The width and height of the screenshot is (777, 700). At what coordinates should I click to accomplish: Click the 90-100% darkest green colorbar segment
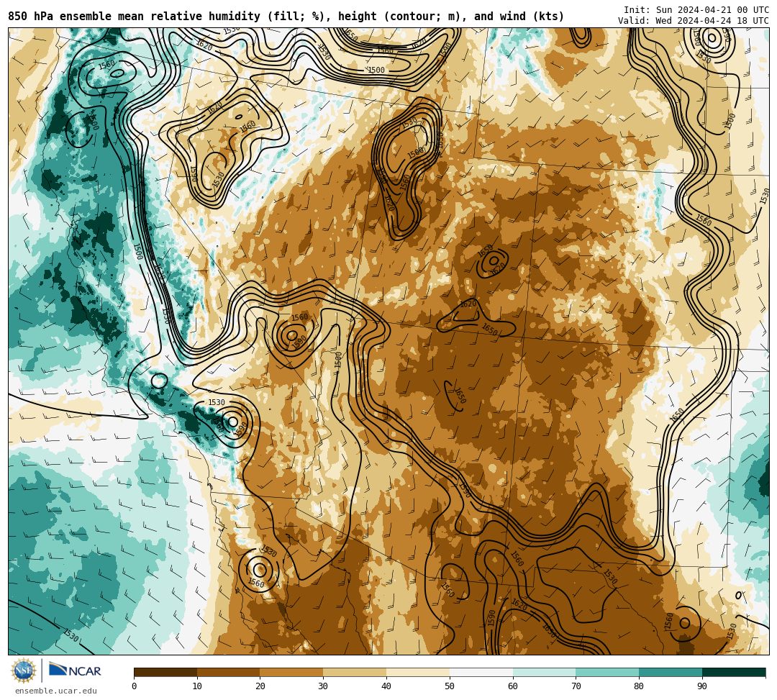point(734,672)
